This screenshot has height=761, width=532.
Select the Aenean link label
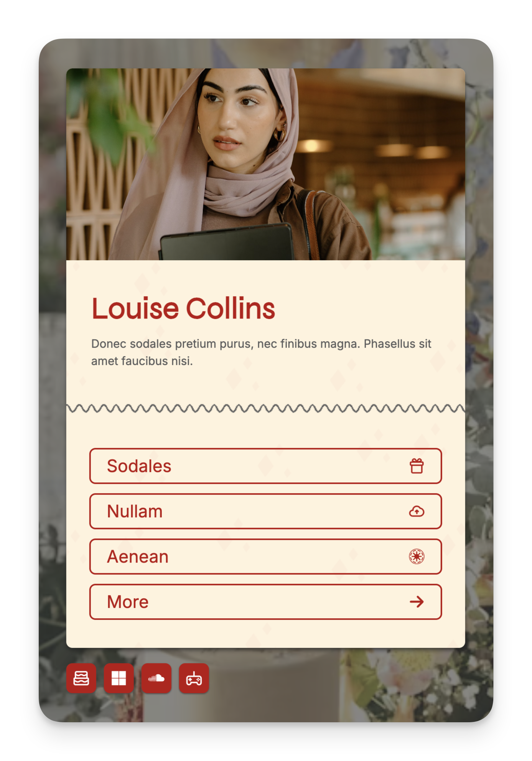(x=138, y=556)
